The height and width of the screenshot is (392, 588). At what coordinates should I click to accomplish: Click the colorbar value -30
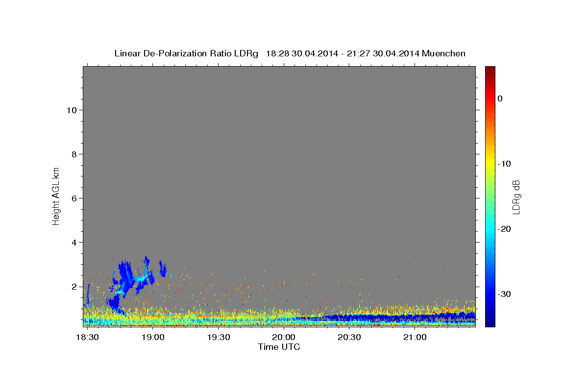tap(505, 294)
